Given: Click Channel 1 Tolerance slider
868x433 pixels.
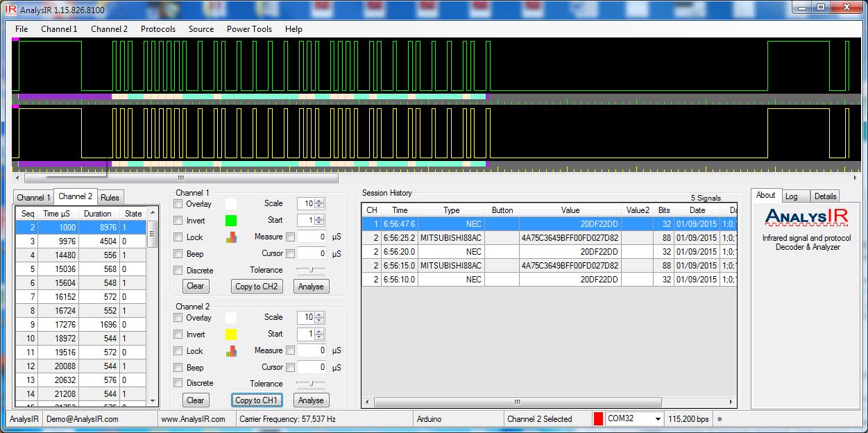Looking at the screenshot, I should click(x=311, y=270).
